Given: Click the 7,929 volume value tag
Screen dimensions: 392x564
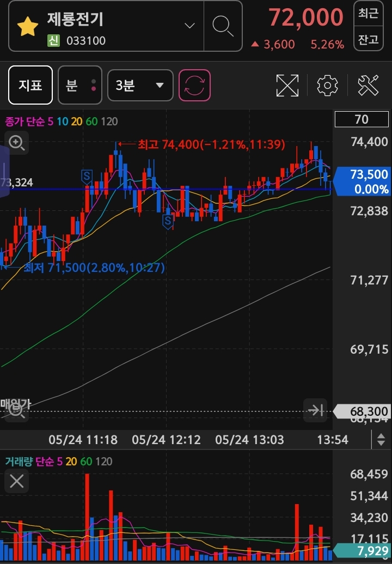Looking at the screenshot, I should coord(362,551).
